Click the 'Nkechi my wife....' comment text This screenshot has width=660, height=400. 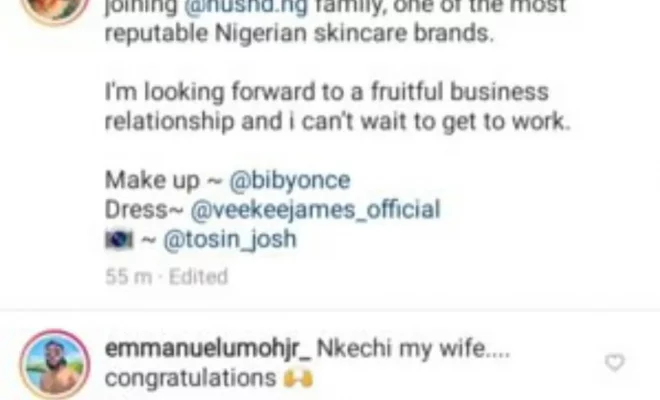pos(412,349)
